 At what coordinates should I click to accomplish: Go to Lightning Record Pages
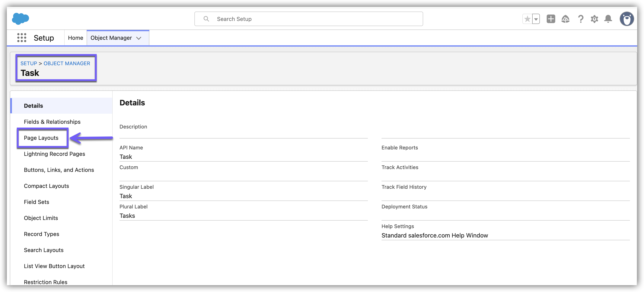pos(54,154)
